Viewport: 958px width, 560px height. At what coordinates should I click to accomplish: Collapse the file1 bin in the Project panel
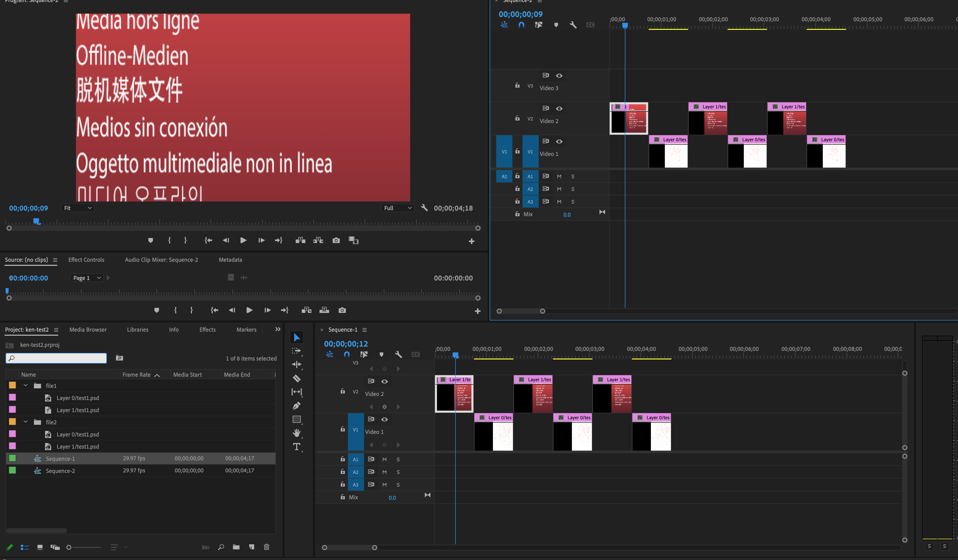(x=26, y=385)
